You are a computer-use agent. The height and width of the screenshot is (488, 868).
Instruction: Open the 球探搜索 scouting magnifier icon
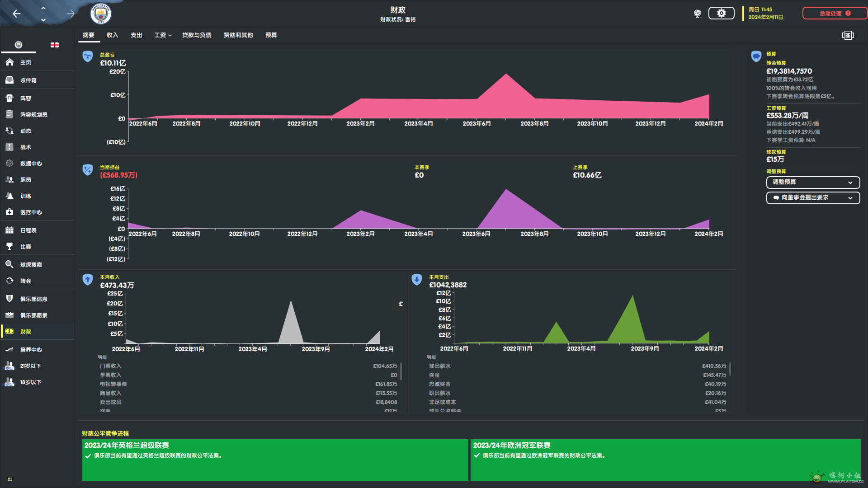9,264
